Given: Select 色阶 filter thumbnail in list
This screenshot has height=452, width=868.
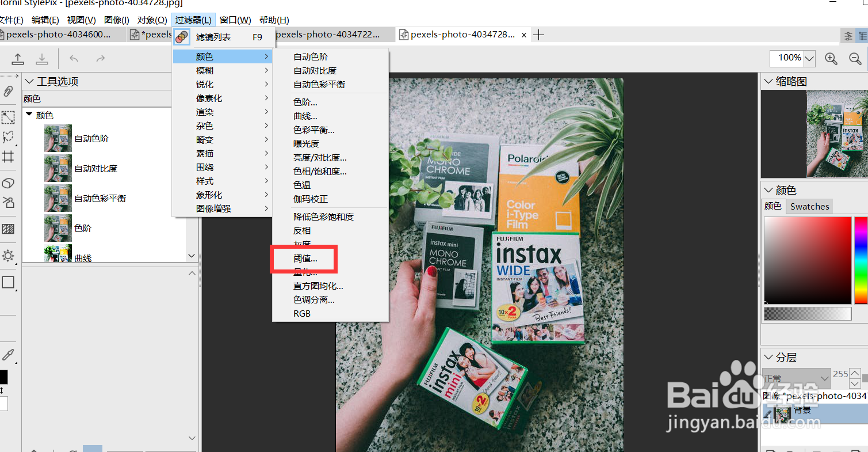Looking at the screenshot, I should pos(58,228).
